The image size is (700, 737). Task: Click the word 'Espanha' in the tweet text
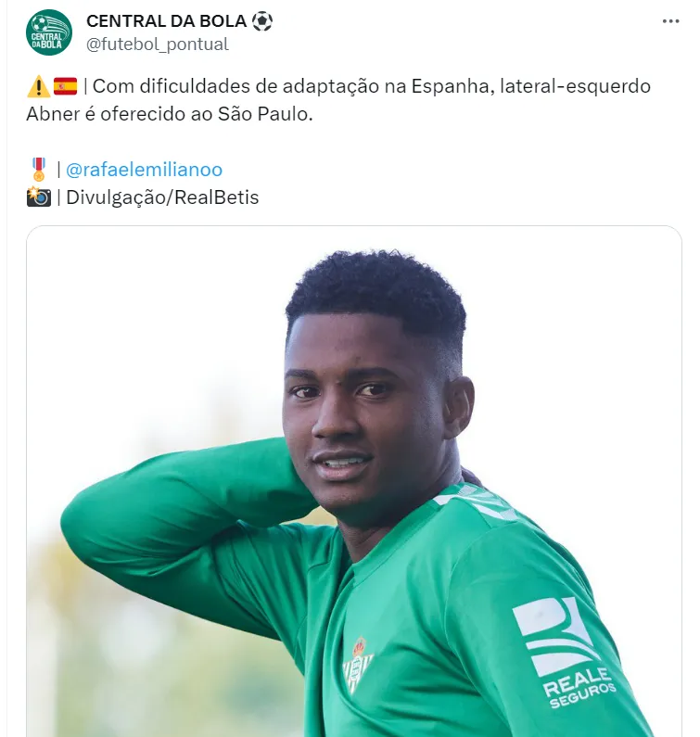point(452,86)
